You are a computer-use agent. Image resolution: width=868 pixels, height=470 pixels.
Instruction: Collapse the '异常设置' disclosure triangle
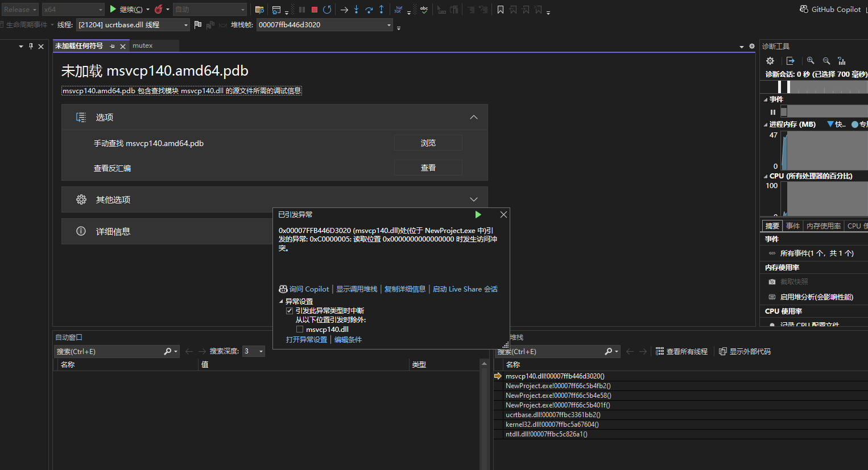pos(281,302)
